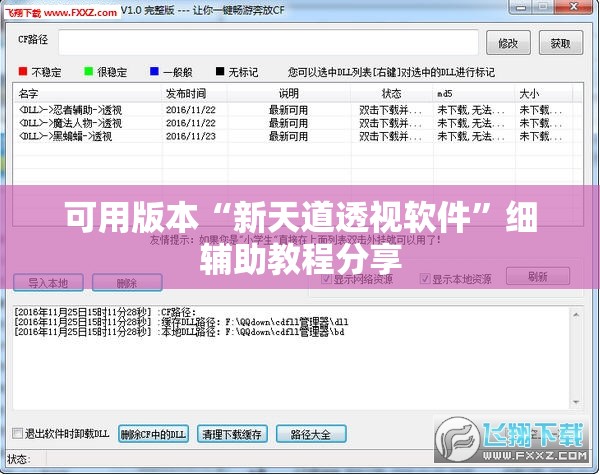Open the 路径大全 button
The width and height of the screenshot is (600, 475).
coord(311,434)
